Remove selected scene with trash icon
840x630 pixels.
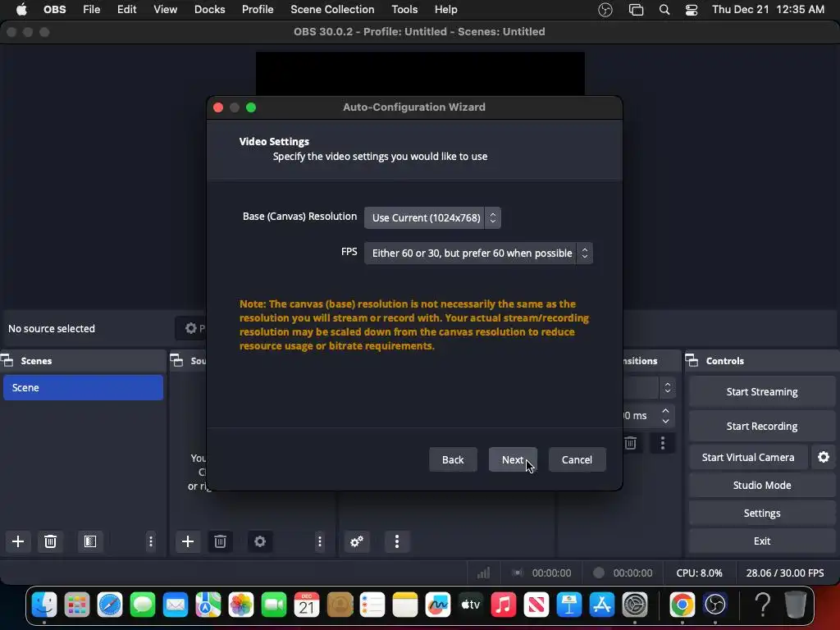[50, 541]
